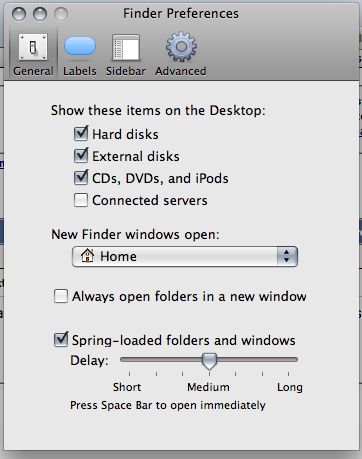The width and height of the screenshot is (362, 459).
Task: Enable the Connected servers checkbox
Action: pyautogui.click(x=81, y=200)
